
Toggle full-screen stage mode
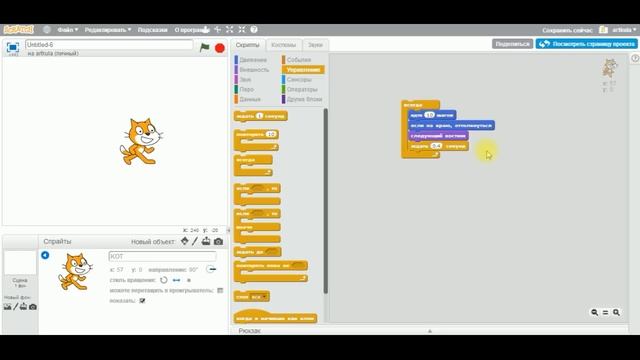pyautogui.click(x=13, y=48)
